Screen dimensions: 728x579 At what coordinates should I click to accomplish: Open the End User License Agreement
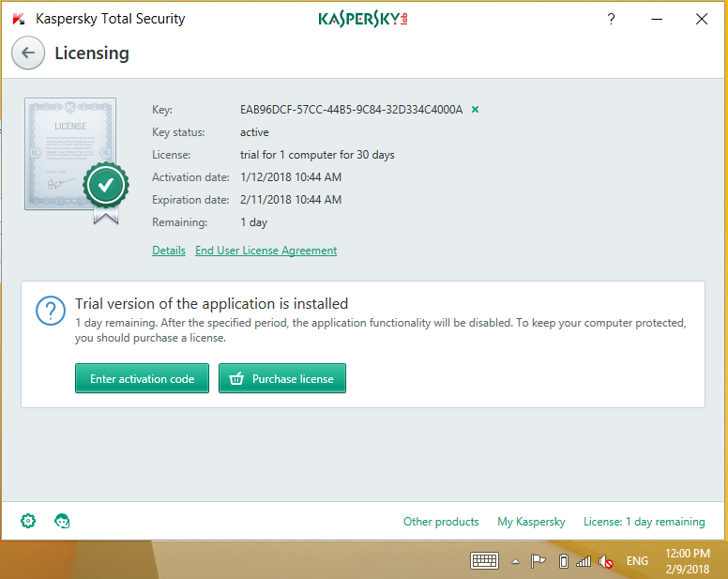(x=266, y=251)
